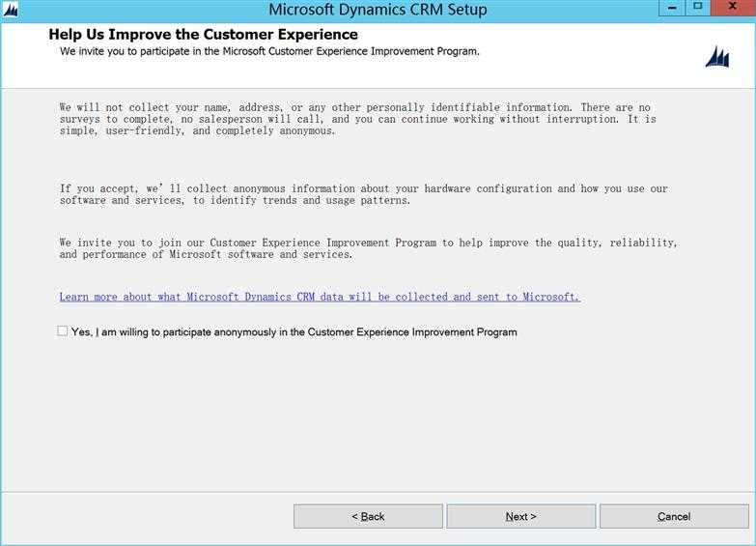Click the 'Microsoft Dynamics CRM Setup' window title
The image size is (756, 546).
pyautogui.click(x=378, y=10)
